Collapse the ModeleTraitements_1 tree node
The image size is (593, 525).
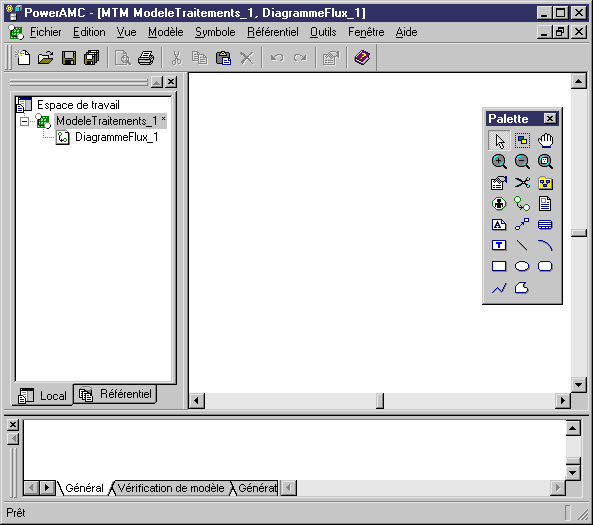point(24,121)
